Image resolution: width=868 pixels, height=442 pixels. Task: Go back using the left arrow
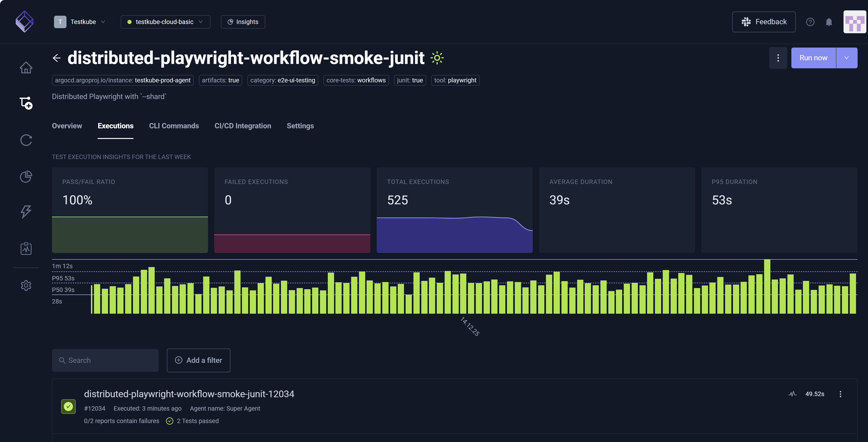click(x=57, y=58)
